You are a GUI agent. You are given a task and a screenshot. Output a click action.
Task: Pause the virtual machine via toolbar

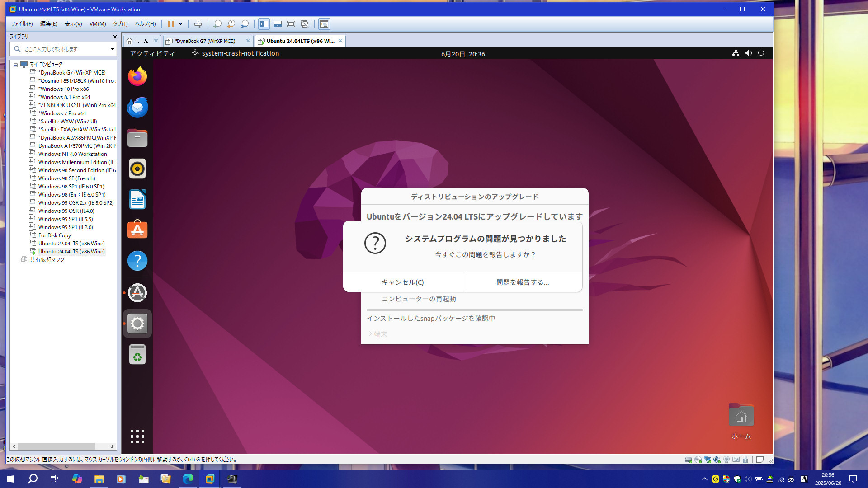pos(171,24)
